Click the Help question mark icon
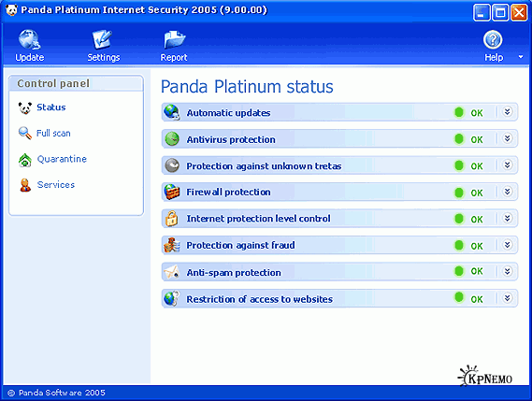The height and width of the screenshot is (401, 532). click(x=493, y=39)
